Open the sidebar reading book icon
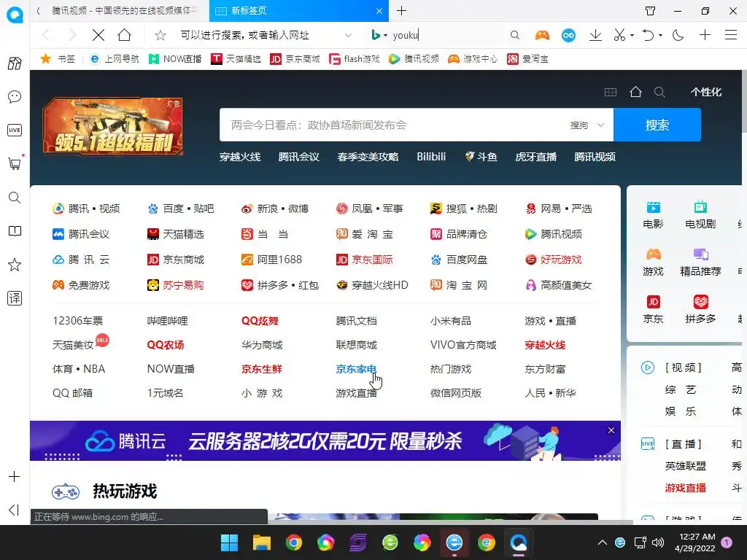Viewport: 747px width, 560px height. tap(15, 231)
